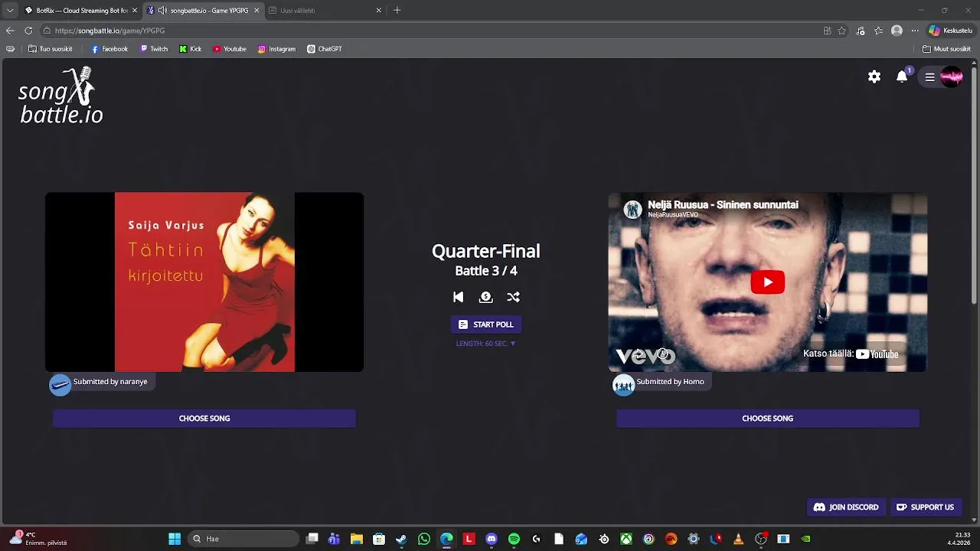Expand the poll length dropdown
The image size is (980, 551).
tap(485, 344)
